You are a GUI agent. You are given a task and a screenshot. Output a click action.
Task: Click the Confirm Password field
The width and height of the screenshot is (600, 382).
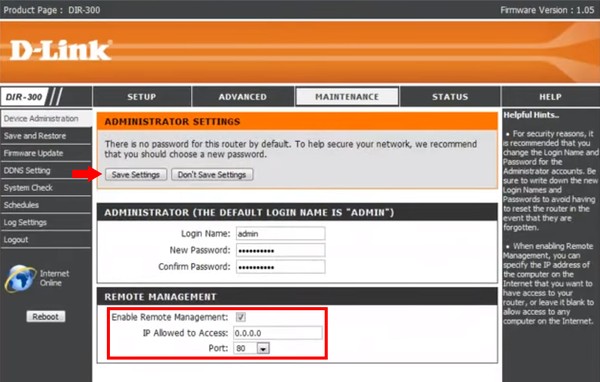pyautogui.click(x=280, y=267)
